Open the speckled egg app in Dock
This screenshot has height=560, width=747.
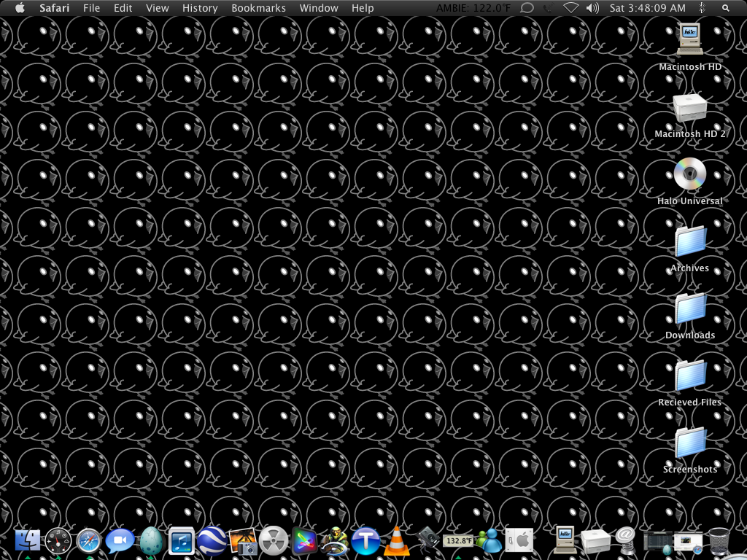152,541
